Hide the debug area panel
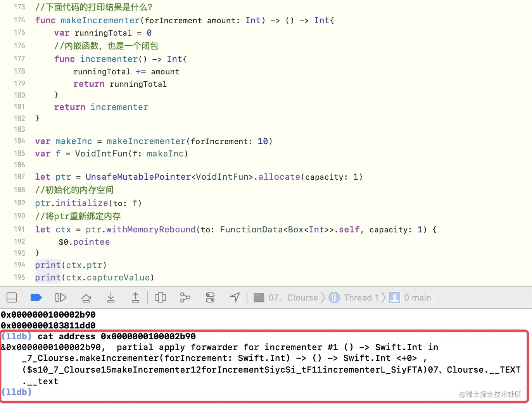Image resolution: width=532 pixels, height=409 pixels. click(x=12, y=297)
